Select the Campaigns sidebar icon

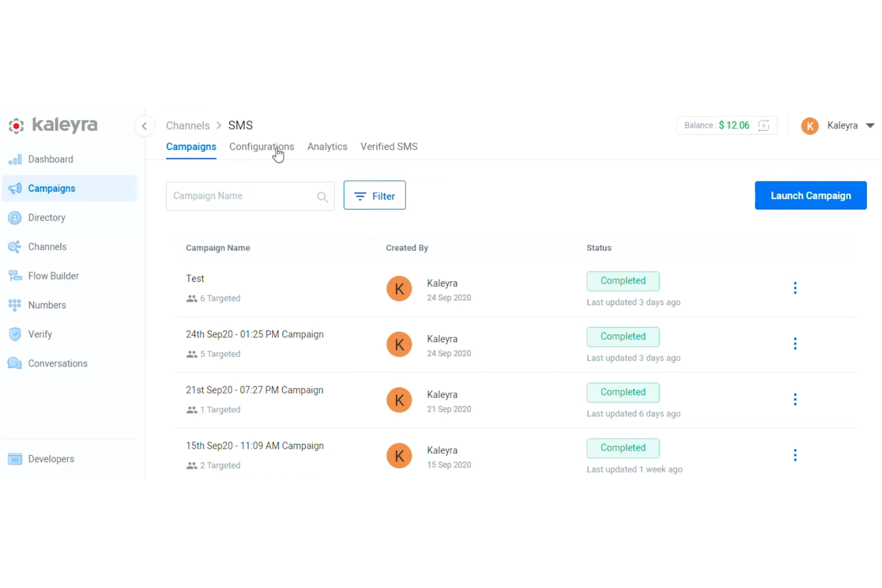pos(51,188)
